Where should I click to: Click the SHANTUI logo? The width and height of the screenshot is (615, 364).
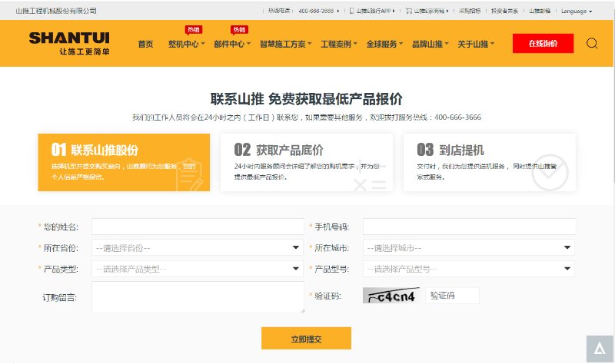tap(69, 43)
